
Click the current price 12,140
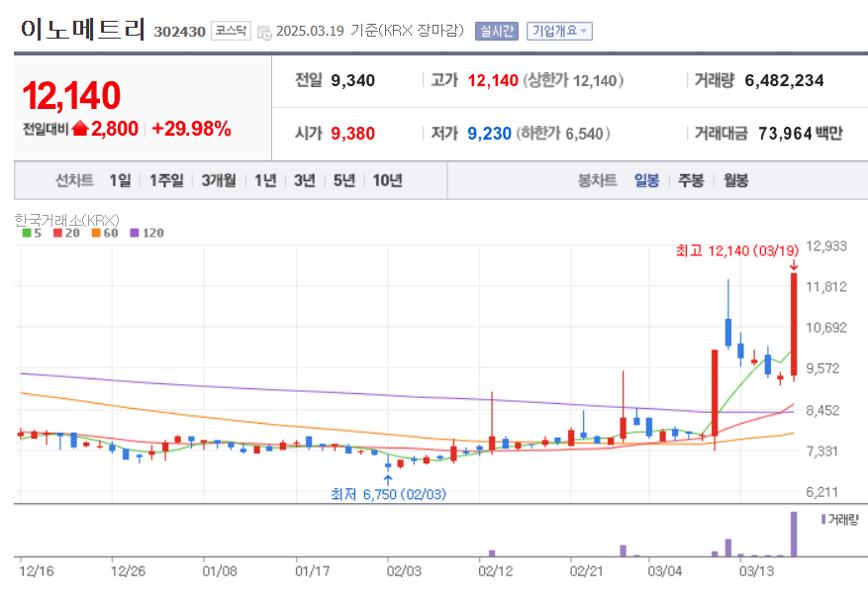click(71, 96)
